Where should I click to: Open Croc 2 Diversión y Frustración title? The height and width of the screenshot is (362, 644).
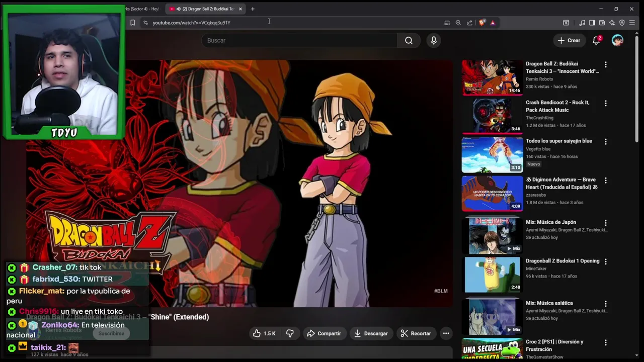[554, 345]
